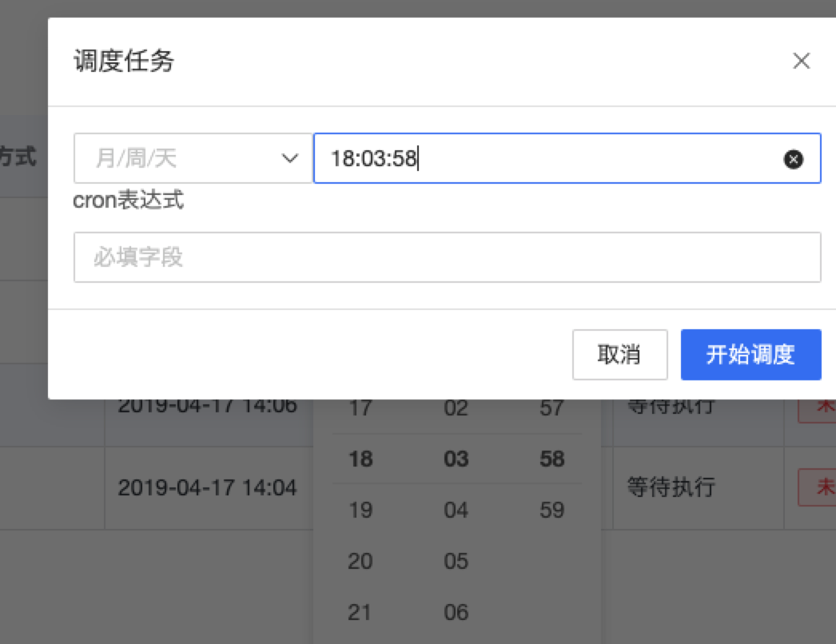Click the cron表达式 label
Image resolution: width=836 pixels, height=644 pixels.
coord(129,200)
